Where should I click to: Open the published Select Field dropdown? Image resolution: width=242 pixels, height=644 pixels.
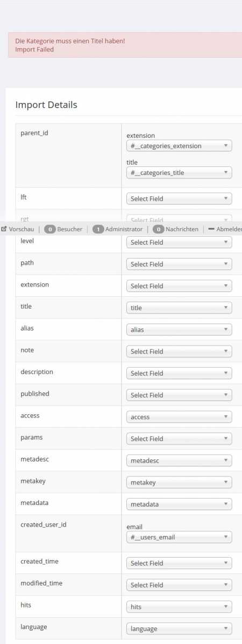(x=179, y=395)
